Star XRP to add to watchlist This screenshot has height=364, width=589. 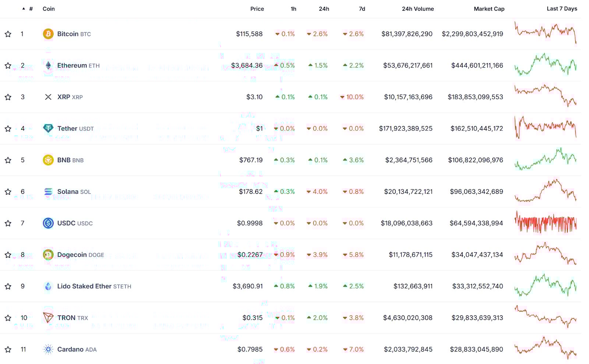(x=8, y=97)
